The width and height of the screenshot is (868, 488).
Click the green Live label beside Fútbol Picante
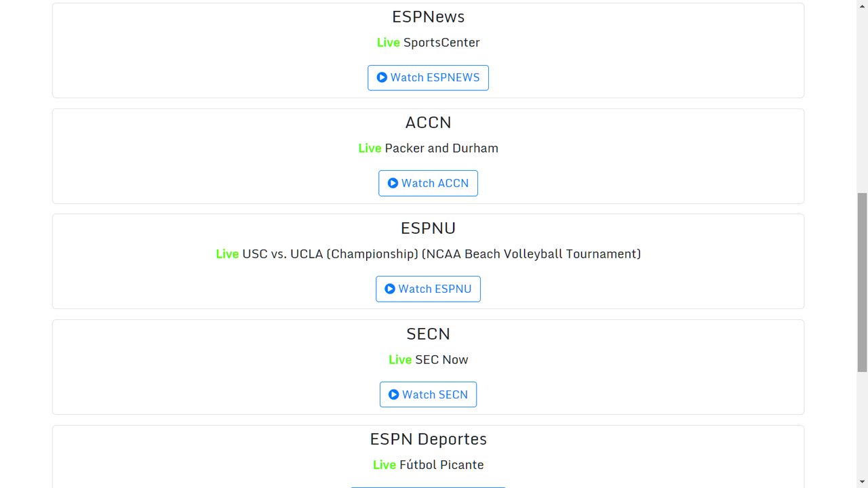pyautogui.click(x=384, y=465)
